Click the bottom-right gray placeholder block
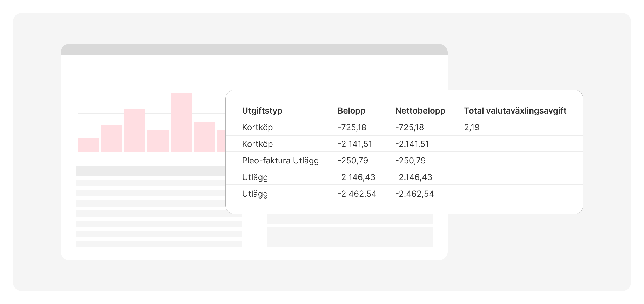 tap(350, 237)
